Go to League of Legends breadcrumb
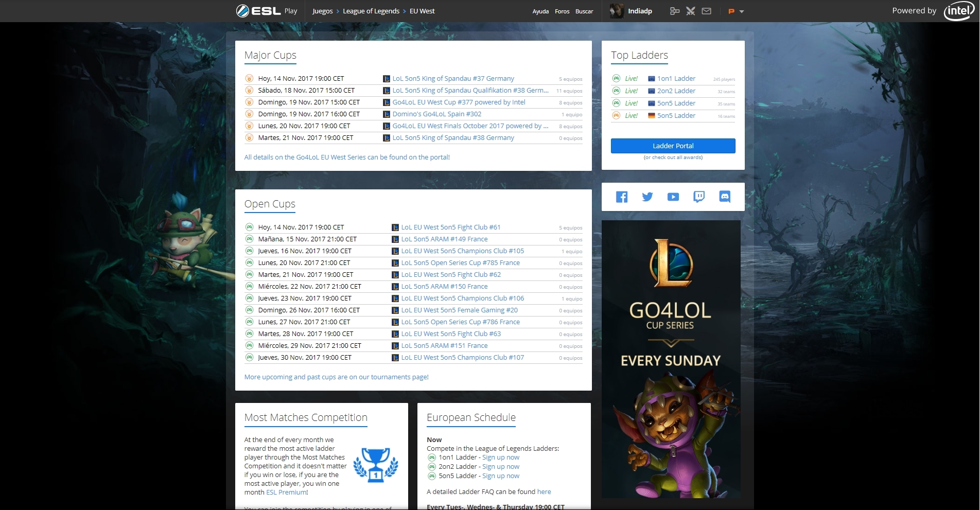Image resolution: width=980 pixels, height=510 pixels. (x=371, y=11)
